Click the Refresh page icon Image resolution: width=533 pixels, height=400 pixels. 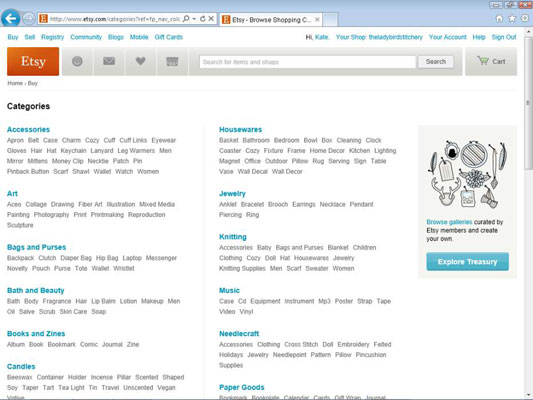click(x=203, y=19)
